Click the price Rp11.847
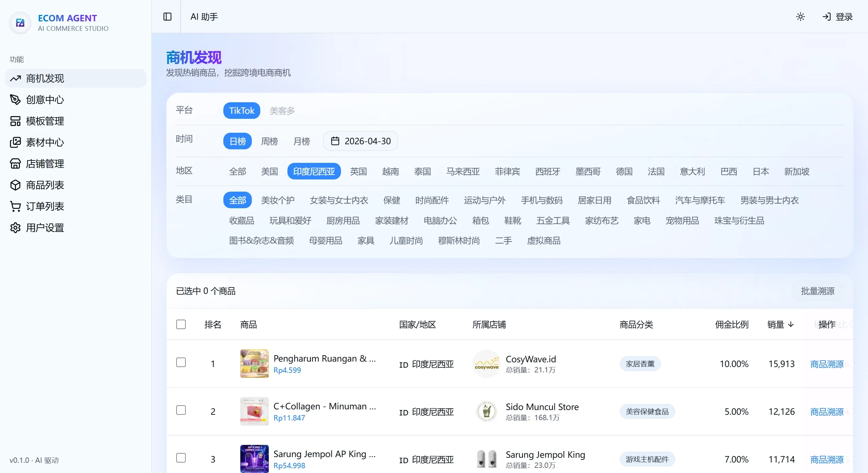 (289, 418)
